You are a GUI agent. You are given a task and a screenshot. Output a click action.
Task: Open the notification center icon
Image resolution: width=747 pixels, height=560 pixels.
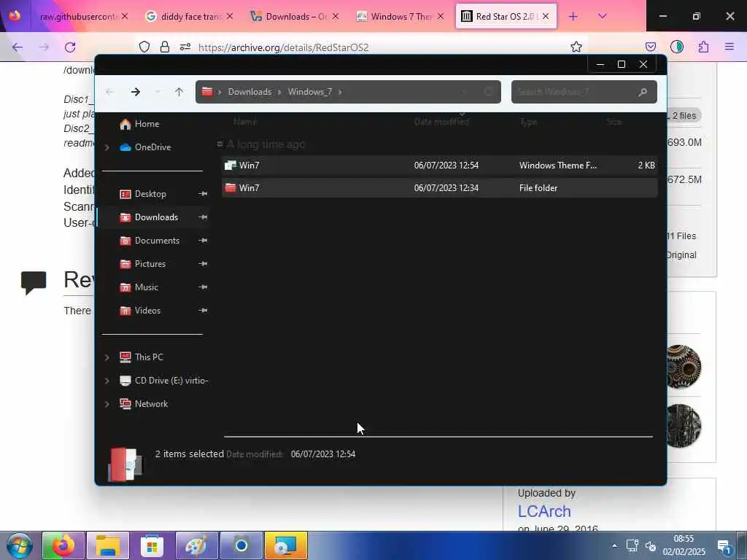(x=724, y=547)
